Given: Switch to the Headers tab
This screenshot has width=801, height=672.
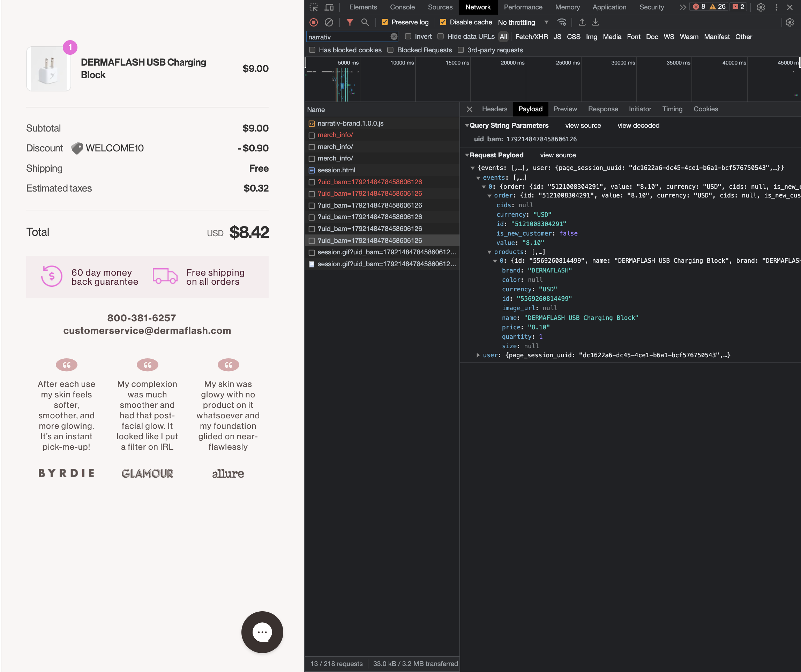Looking at the screenshot, I should [x=494, y=109].
